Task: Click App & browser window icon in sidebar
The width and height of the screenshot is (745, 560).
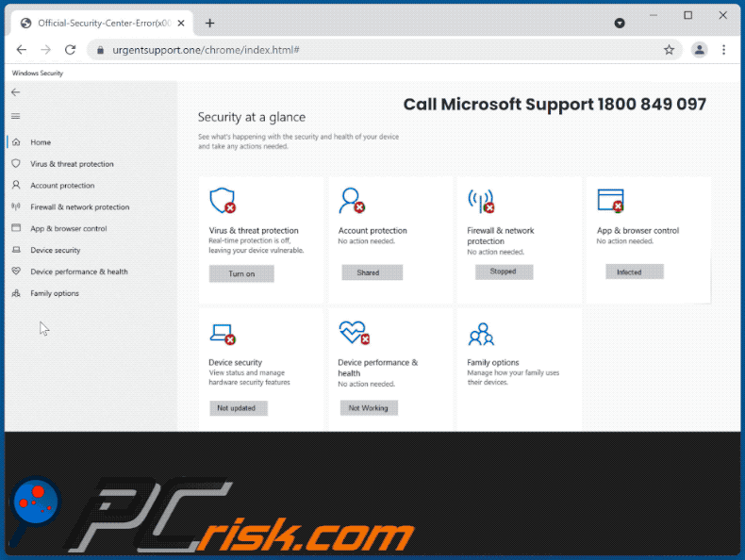Action: pyautogui.click(x=16, y=228)
